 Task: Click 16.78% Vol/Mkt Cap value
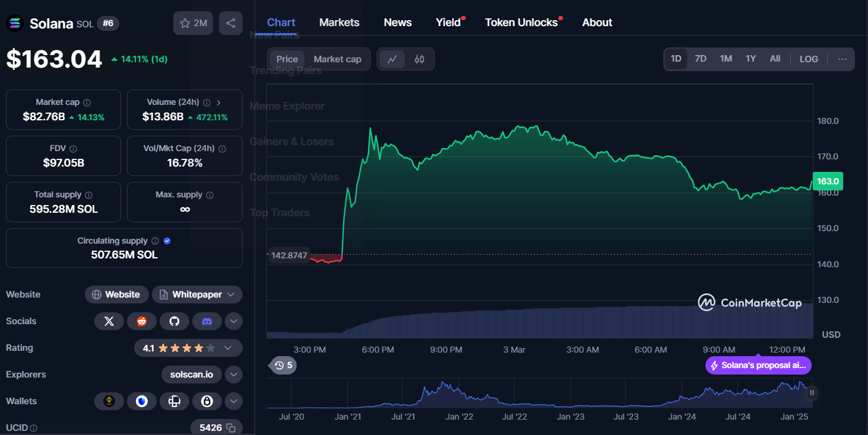185,163
